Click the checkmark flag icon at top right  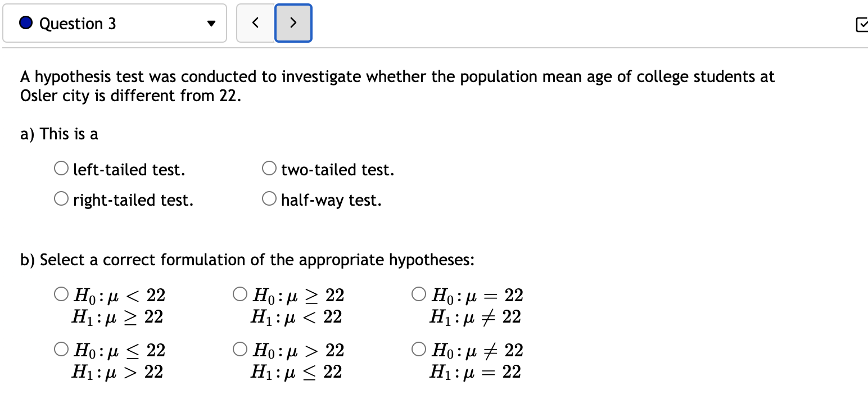click(863, 26)
